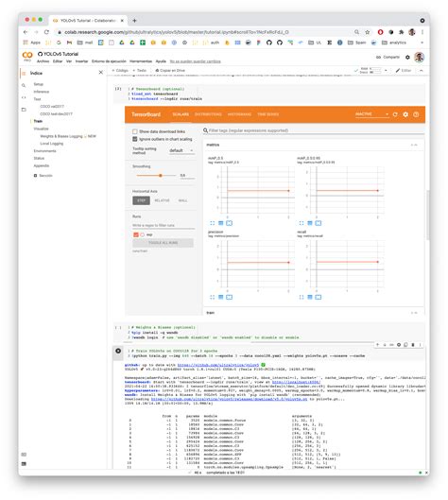Close the Índice sidebar panel
The height and width of the screenshot is (500, 448).
(x=101, y=73)
